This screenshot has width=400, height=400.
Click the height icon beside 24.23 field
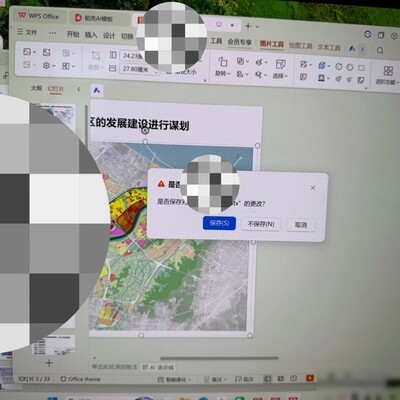pos(113,55)
